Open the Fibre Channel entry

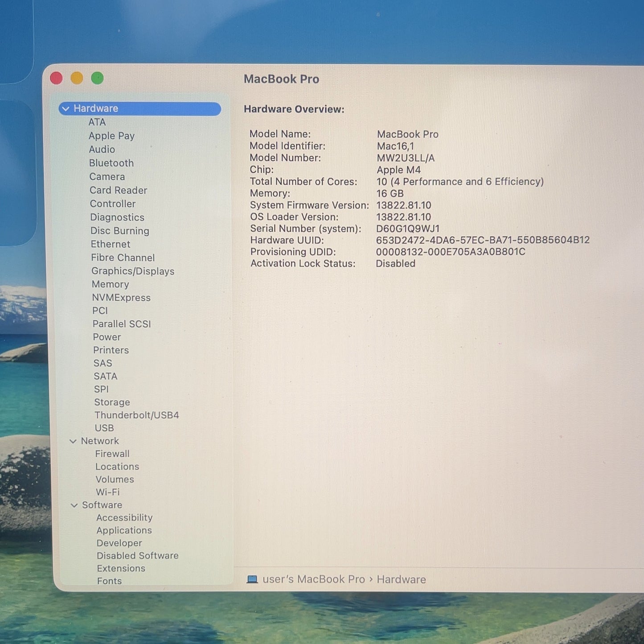(123, 258)
